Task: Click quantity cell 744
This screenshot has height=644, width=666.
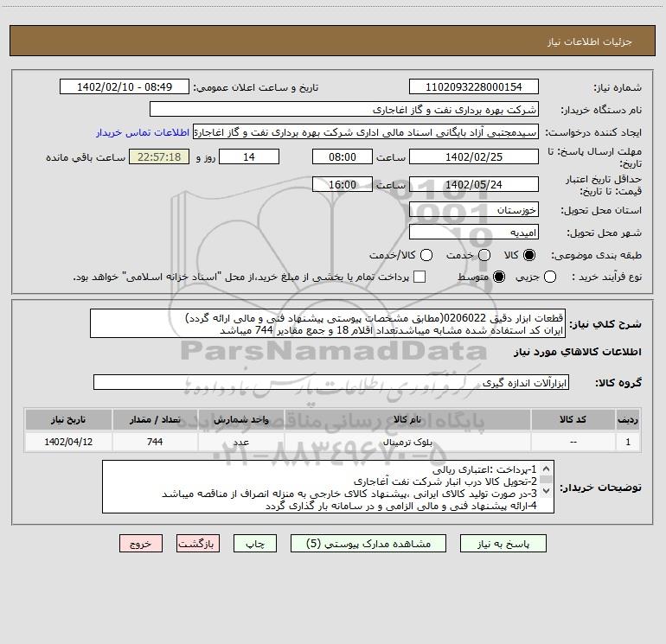Action: pyautogui.click(x=155, y=442)
